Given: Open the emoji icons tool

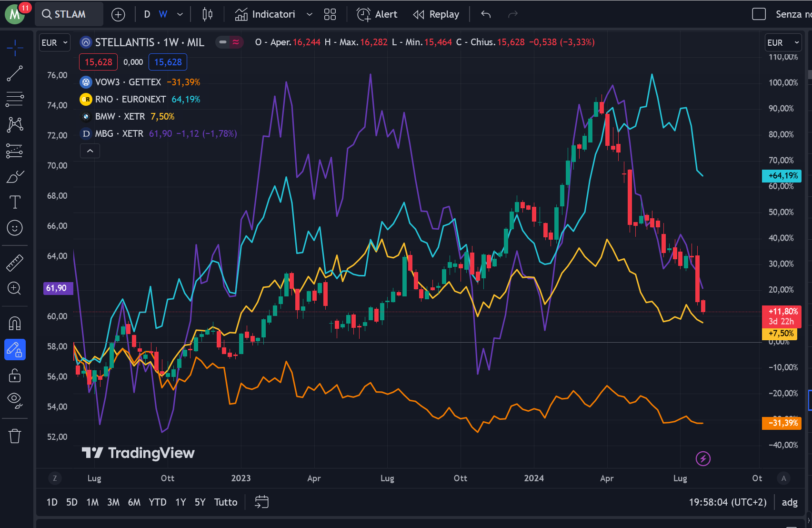Looking at the screenshot, I should tap(15, 228).
